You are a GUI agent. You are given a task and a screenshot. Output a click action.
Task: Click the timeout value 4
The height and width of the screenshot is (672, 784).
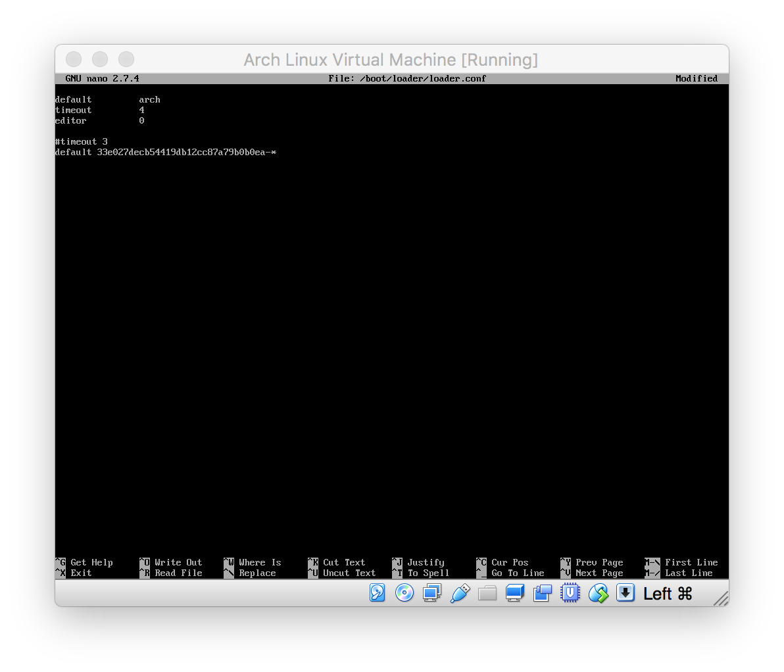141,110
